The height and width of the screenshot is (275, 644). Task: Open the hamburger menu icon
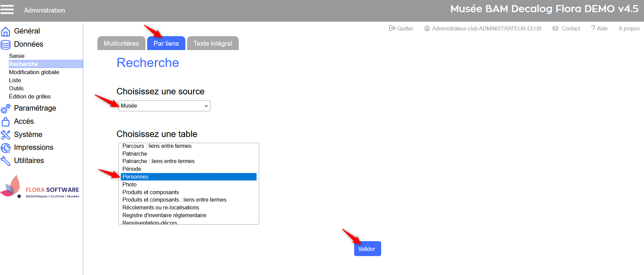coord(7,9)
